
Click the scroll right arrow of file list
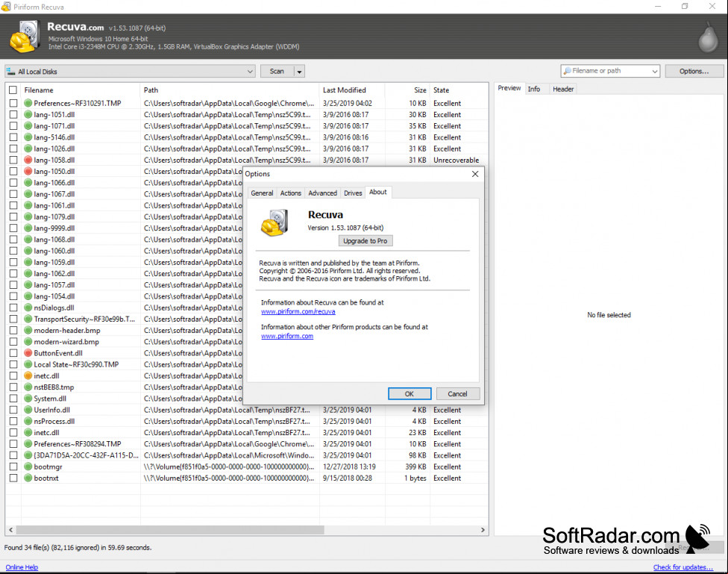click(483, 530)
